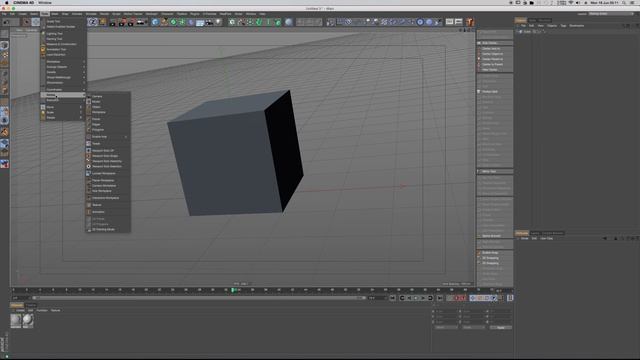640x360 pixels.
Task: Add a Camera from the toolbar
Action: point(209,22)
